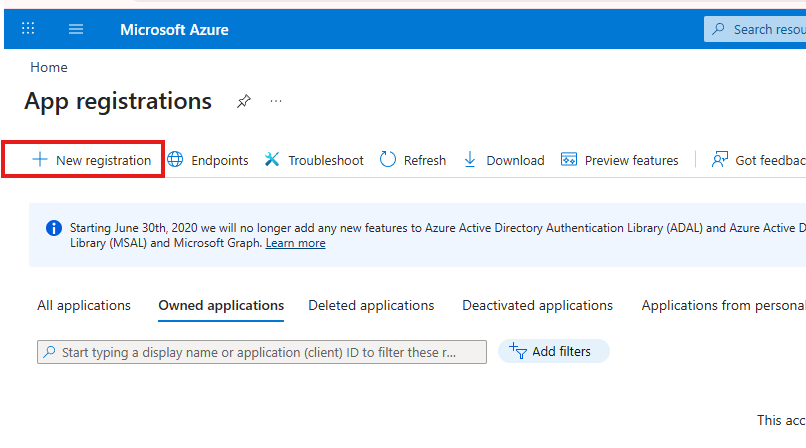Screen dimensions: 806x448
Task: Follow the Learn more link in banner
Action: point(295,243)
